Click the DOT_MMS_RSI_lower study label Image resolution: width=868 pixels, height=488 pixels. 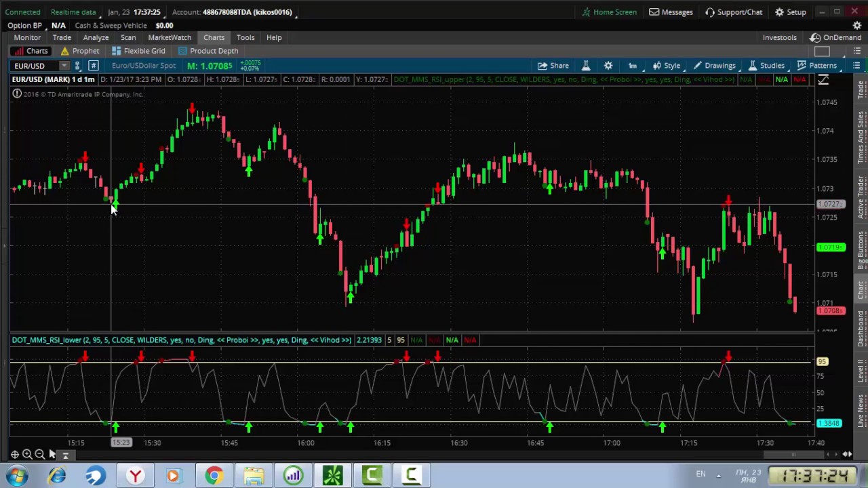click(181, 340)
